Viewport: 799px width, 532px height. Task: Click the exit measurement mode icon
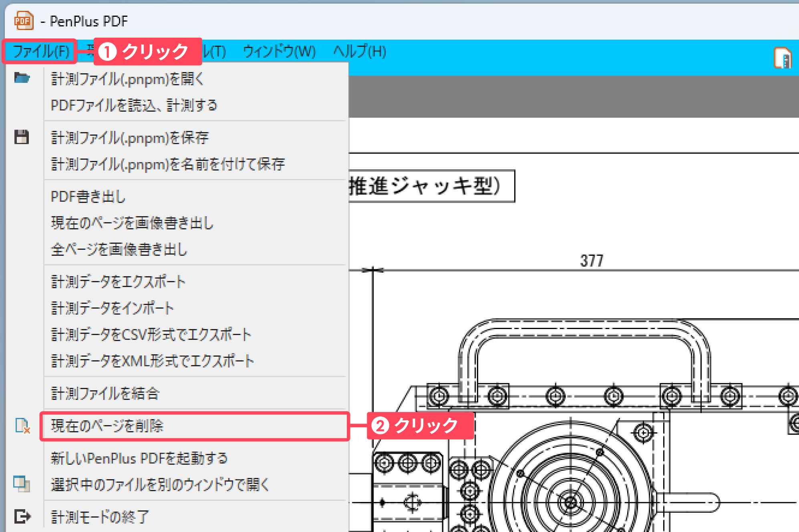pos(22,516)
